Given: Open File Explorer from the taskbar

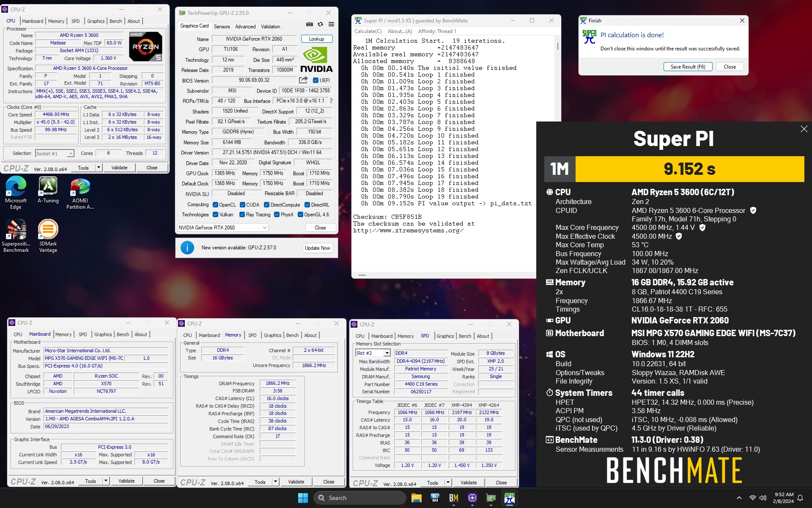Looking at the screenshot, I should coord(416,498).
